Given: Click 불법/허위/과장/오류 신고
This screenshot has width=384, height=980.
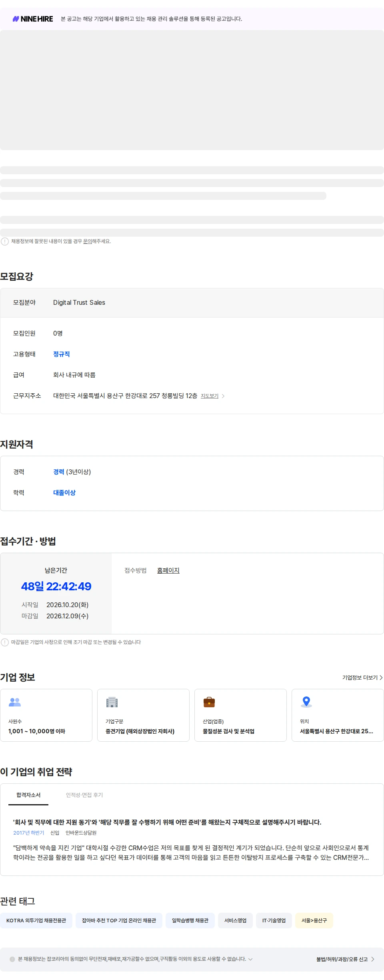Looking at the screenshot, I should click(342, 959).
